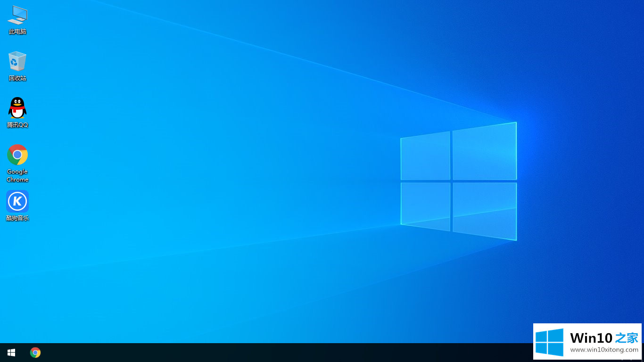Viewport: 644px width, 362px height.
Task: Launch Chrome from the taskbar
Action: click(35, 353)
